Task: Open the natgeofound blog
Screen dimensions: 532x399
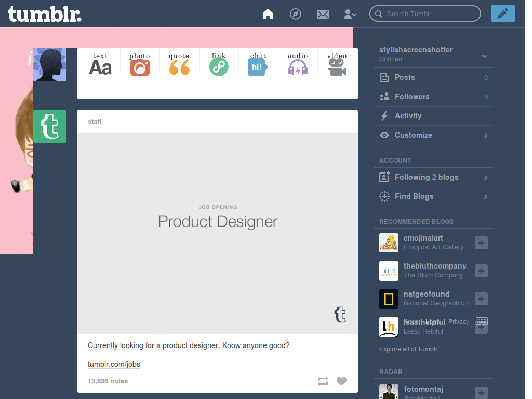Action: coord(427,294)
